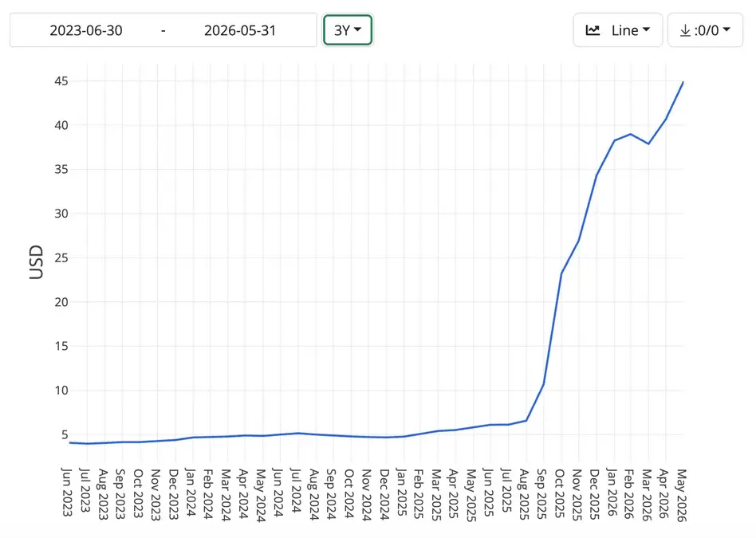Click the download arrow icon
This screenshot has width=756, height=538.
click(x=685, y=30)
